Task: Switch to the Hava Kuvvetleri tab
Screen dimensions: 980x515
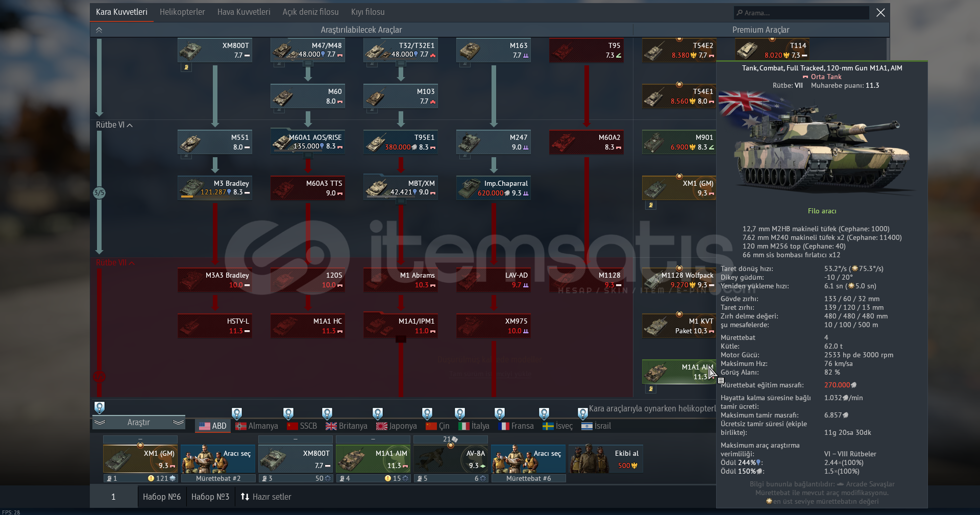Action: pyautogui.click(x=243, y=12)
